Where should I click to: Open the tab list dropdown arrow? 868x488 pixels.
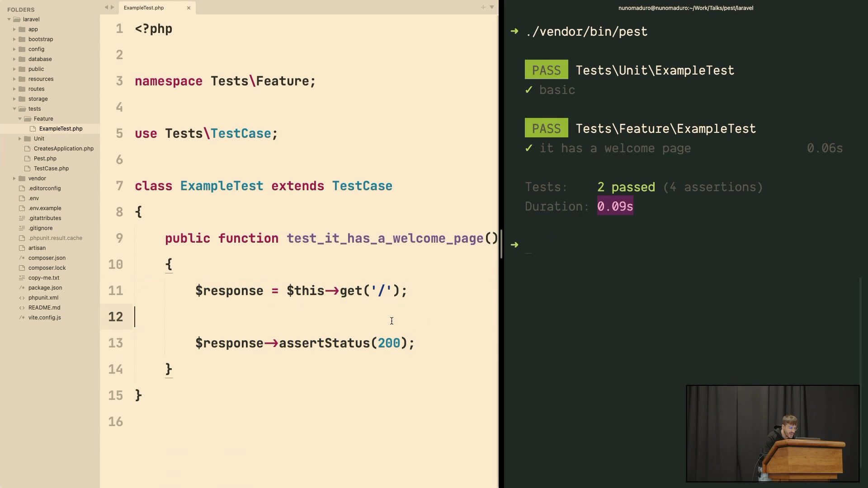[x=492, y=7]
